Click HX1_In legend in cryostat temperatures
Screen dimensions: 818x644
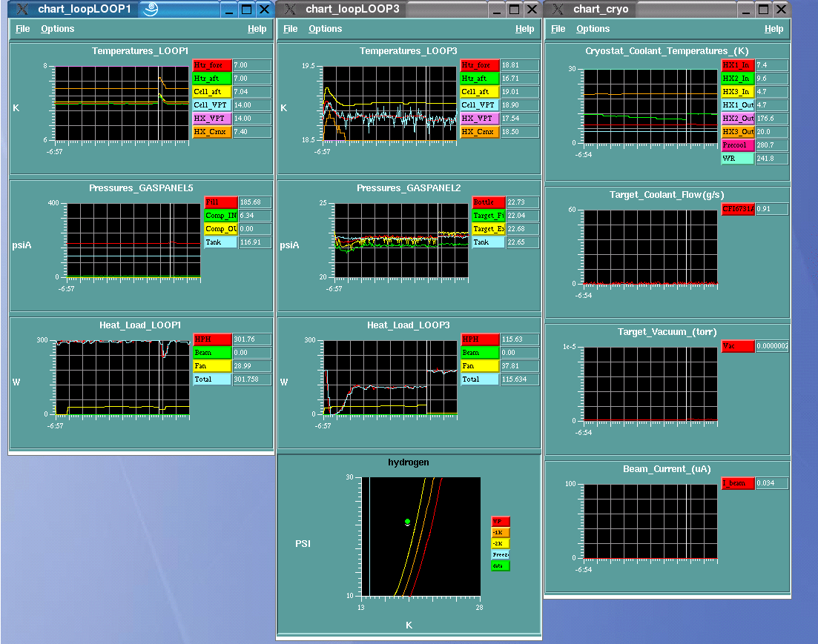(738, 65)
